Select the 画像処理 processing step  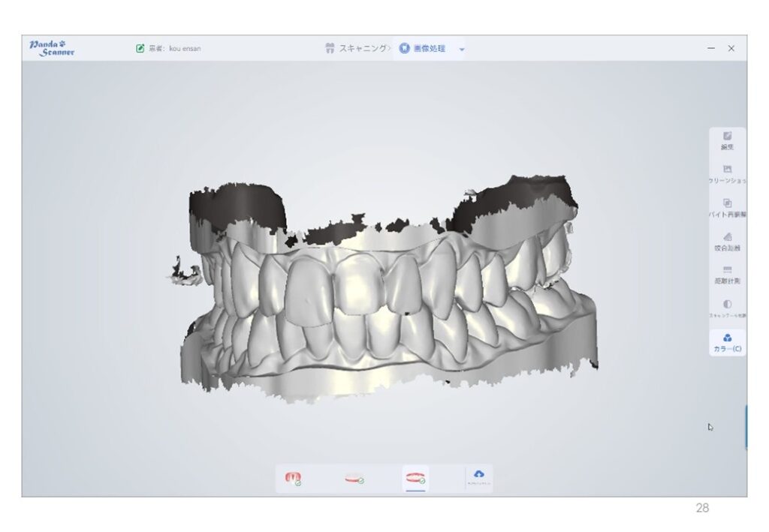(423, 49)
